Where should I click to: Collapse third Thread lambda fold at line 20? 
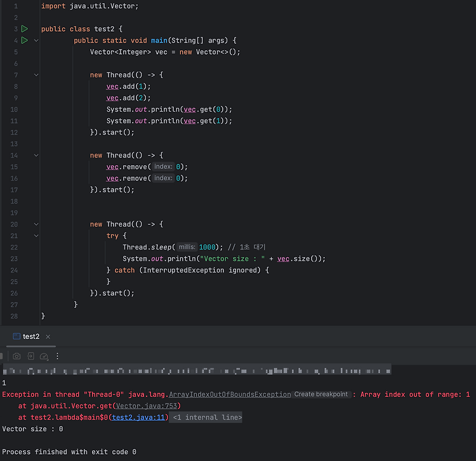click(x=36, y=224)
